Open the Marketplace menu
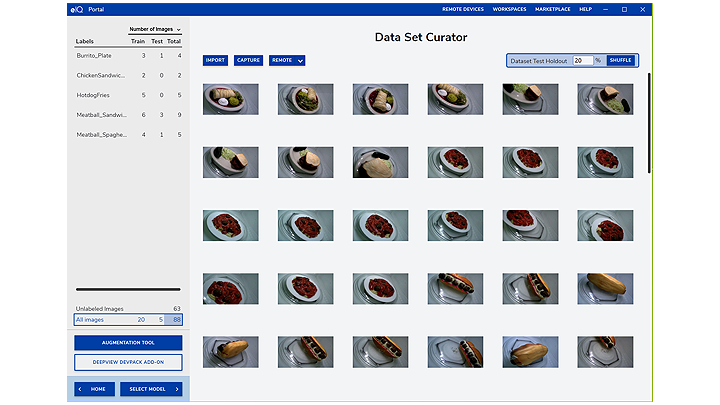This screenshot has height=405, width=720. point(553,9)
